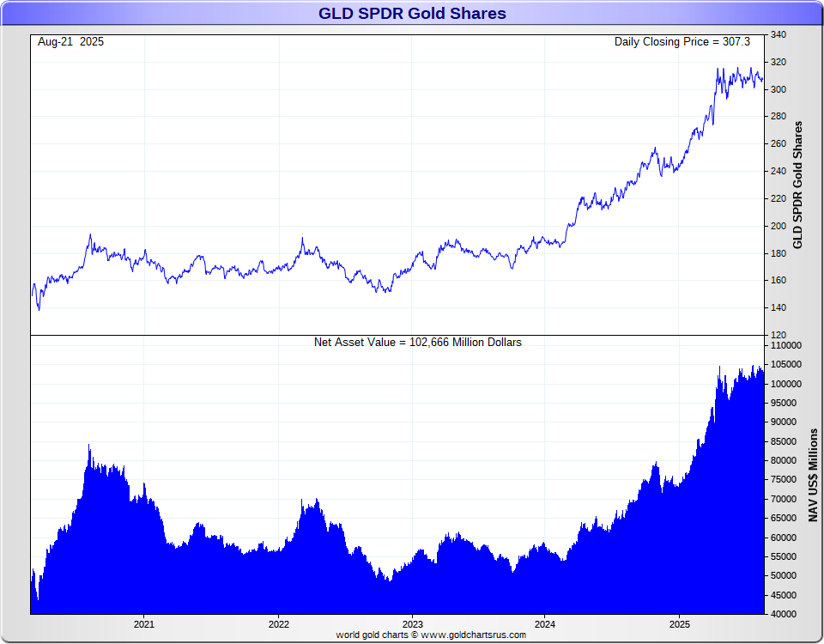Screen dimensions: 824x644
Task: Click the 45000 NAV axis label
Action: pyautogui.click(x=784, y=595)
